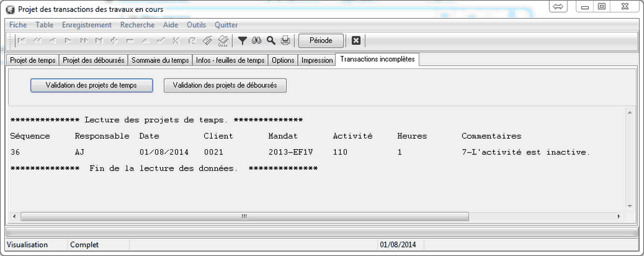The width and height of the screenshot is (644, 256).
Task: Click the vertical scrollbar down arrow
Action: (x=629, y=206)
